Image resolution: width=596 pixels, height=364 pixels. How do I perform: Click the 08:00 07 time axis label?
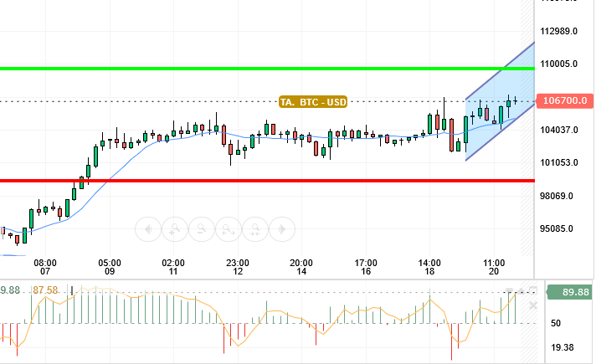[x=45, y=267]
